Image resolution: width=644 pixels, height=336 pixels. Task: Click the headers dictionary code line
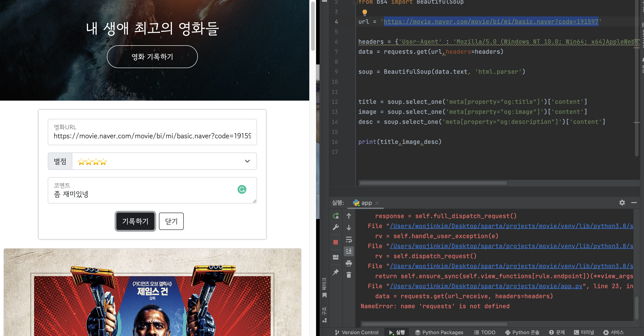(498, 41)
